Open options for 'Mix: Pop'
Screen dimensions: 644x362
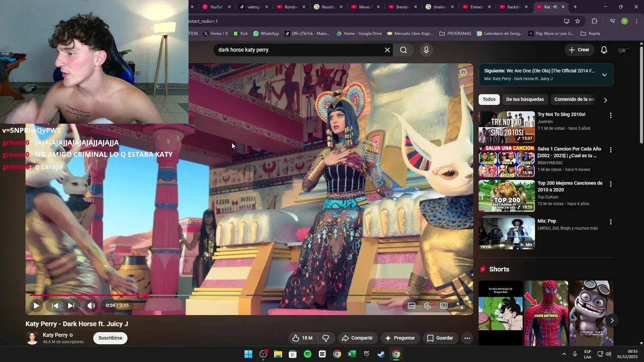point(611,222)
